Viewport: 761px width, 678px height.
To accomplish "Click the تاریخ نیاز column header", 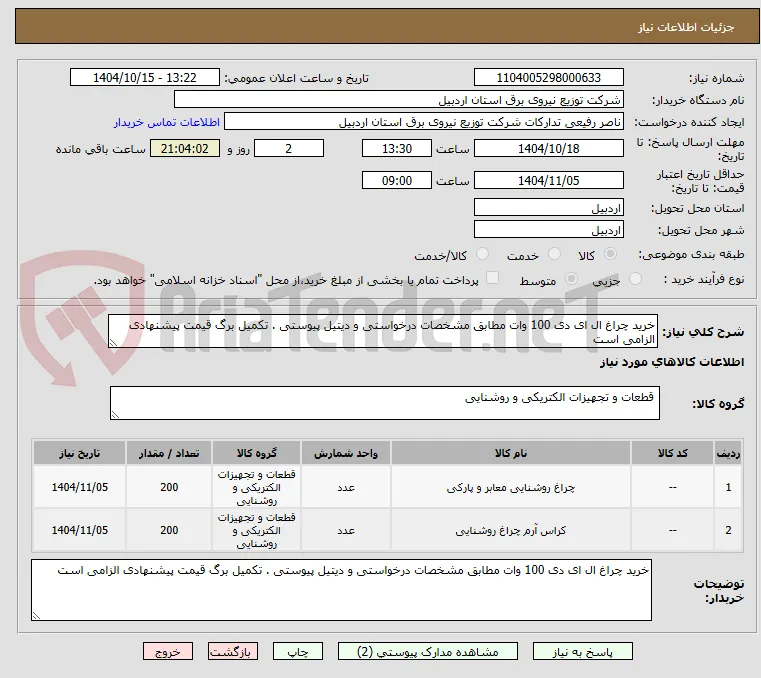I will point(80,453).
